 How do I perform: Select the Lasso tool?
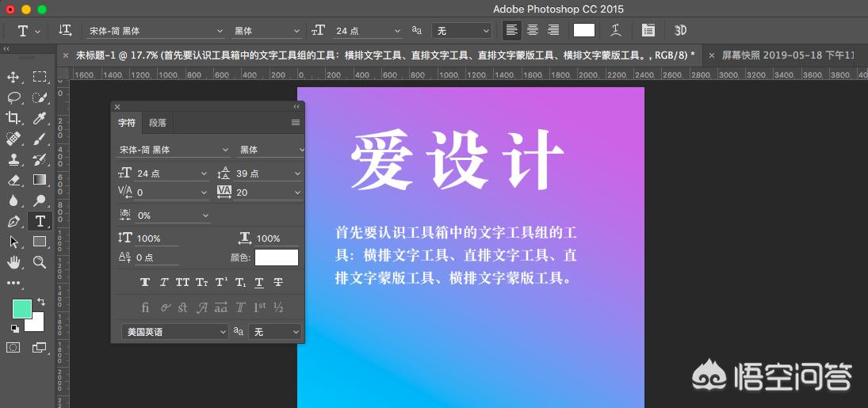click(x=13, y=98)
